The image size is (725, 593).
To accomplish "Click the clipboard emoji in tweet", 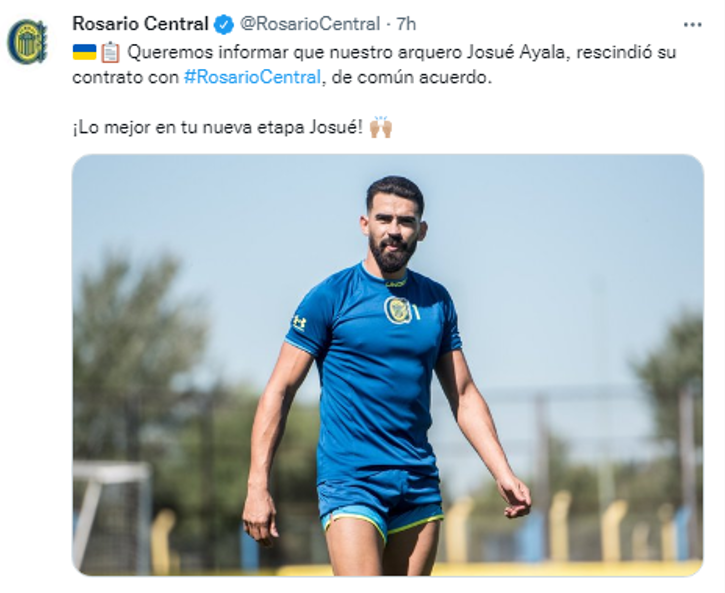I will coord(110,52).
